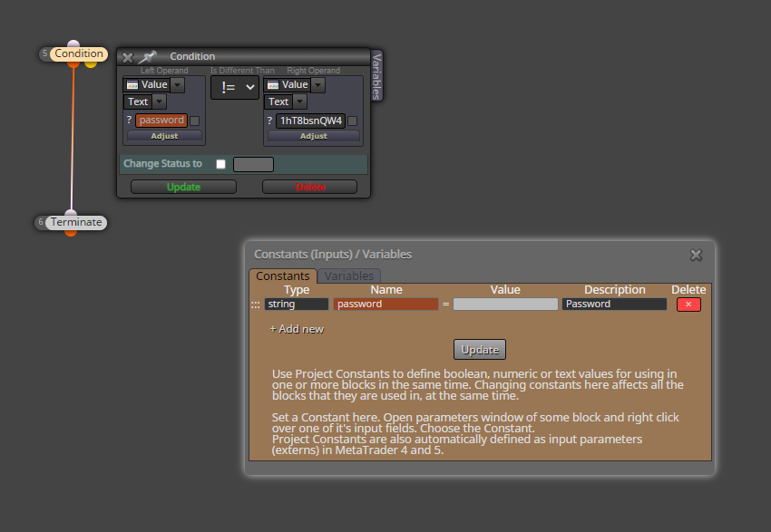Click the question mark next to password field

[129, 120]
